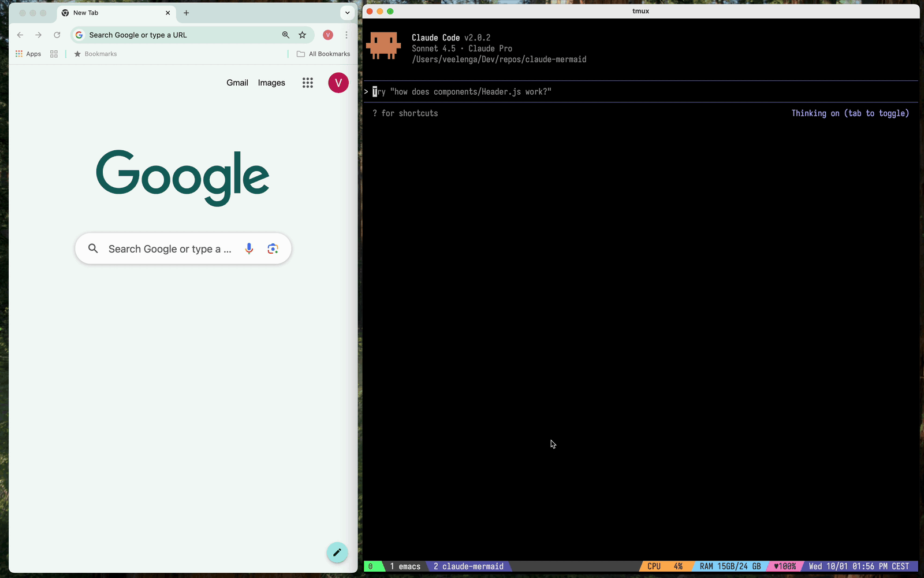Select the claude-mermaid tmux window

pos(469,566)
